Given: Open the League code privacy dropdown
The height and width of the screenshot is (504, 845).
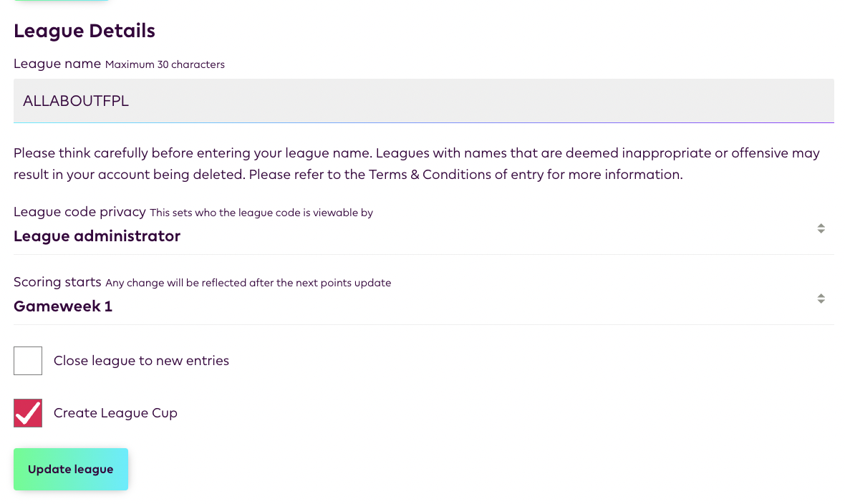Looking at the screenshot, I should click(415, 236).
